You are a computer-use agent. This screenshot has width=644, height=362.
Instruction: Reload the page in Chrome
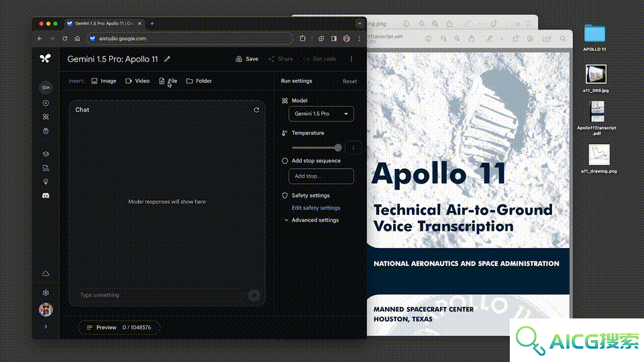tap(65, 39)
